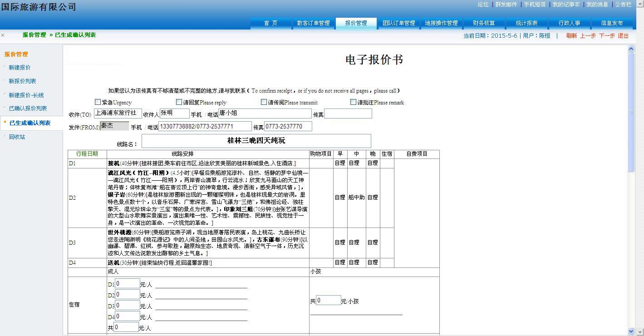Open 我的记事本 link
The image size is (644, 336).
coord(566,5)
